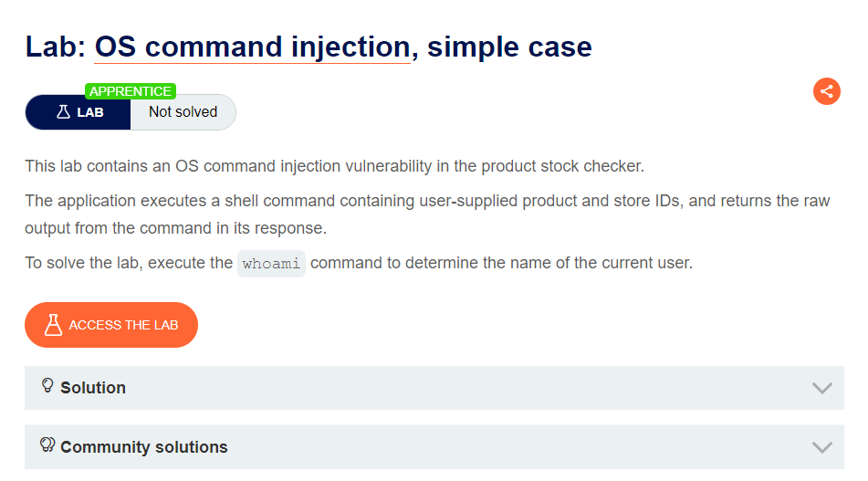Click the lightbulbs icon beside Community solutions
868x481 pixels.
47,445
